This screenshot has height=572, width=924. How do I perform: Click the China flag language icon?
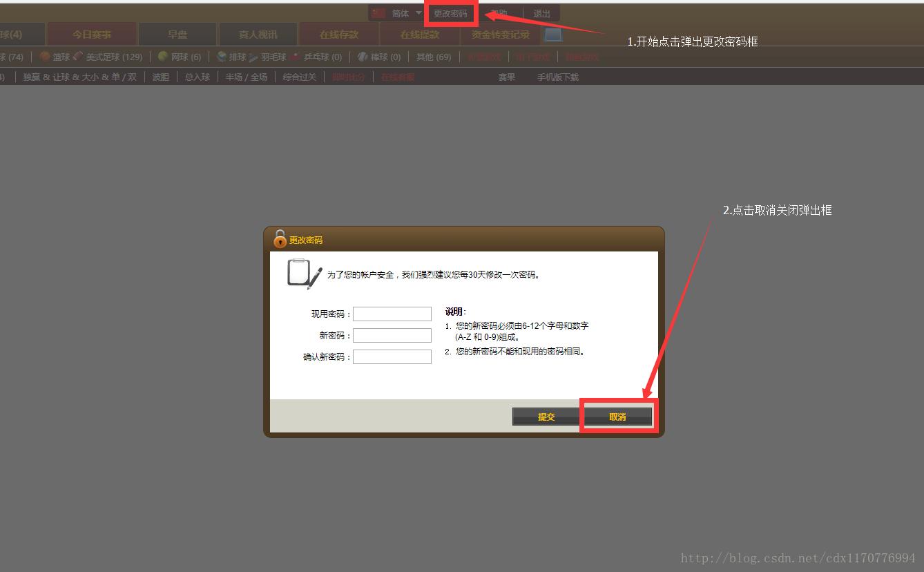[378, 13]
